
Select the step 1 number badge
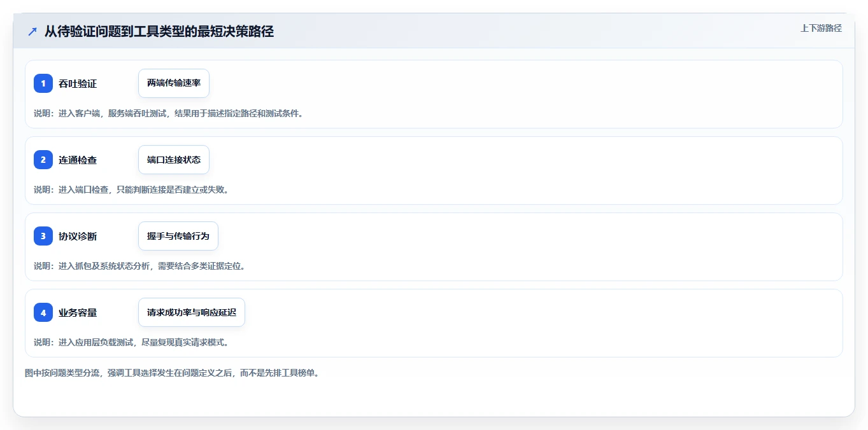point(43,83)
